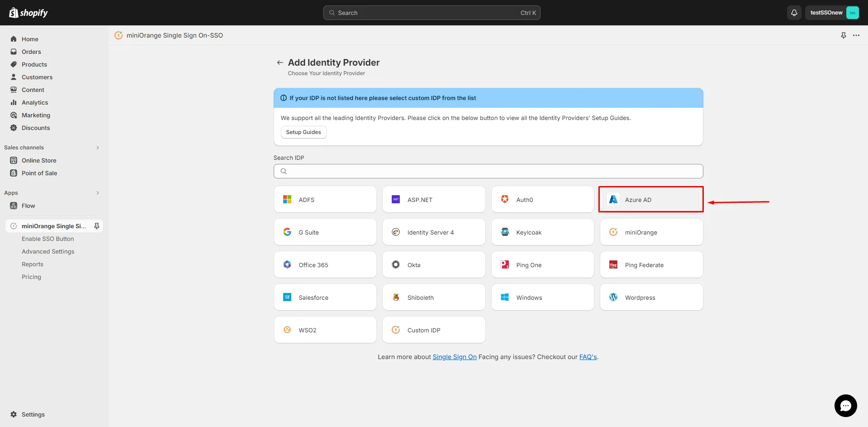Select the ADFS identity provider
Viewport: 868px width, 427px height.
click(x=325, y=200)
